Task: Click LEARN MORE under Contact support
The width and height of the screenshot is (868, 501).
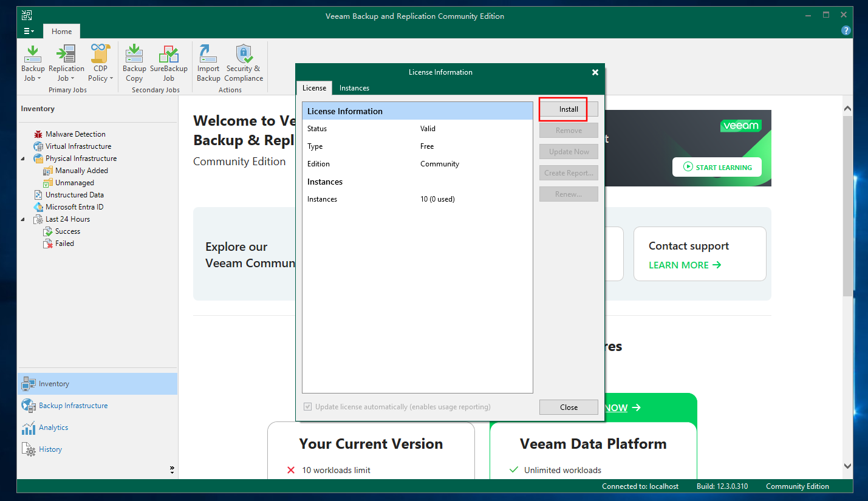Action: 685,265
